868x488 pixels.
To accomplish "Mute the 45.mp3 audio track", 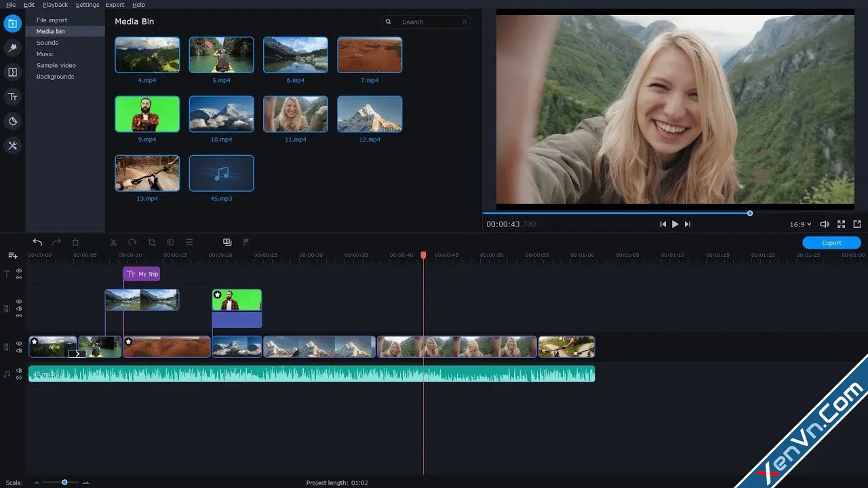I will (19, 370).
